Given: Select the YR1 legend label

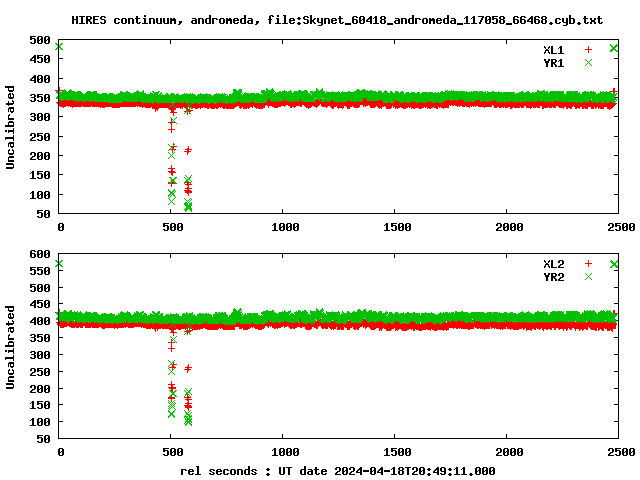Looking at the screenshot, I should coord(553,63).
